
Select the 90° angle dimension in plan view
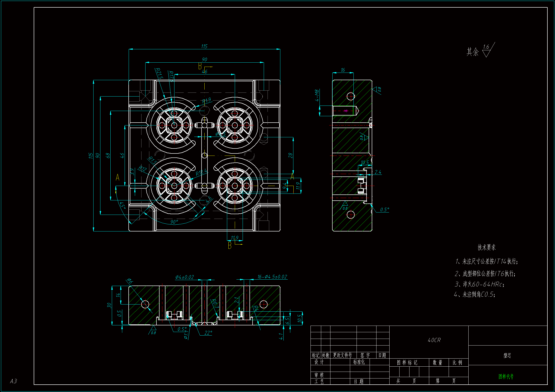(174, 222)
